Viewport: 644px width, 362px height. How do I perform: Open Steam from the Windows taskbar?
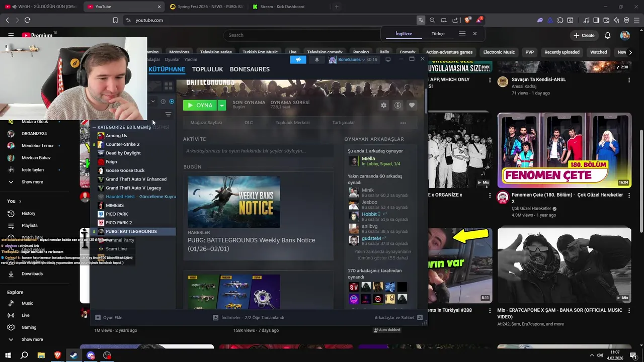73,355
